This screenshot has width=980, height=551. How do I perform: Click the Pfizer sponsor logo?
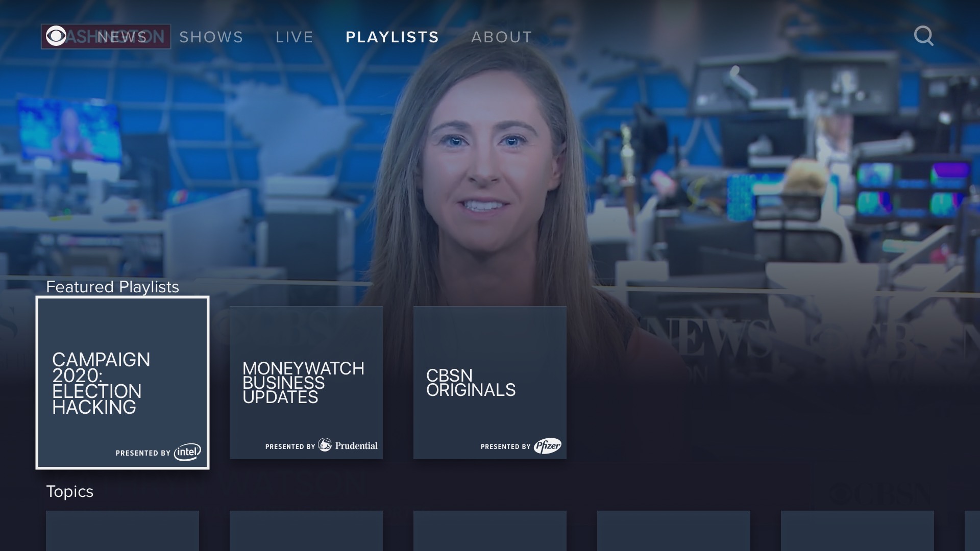pos(548,445)
